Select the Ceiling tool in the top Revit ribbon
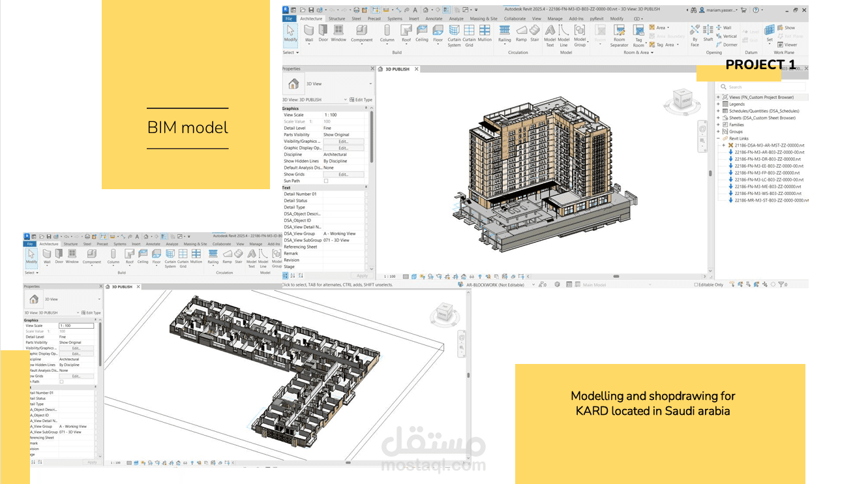868x484 pixels. click(422, 33)
